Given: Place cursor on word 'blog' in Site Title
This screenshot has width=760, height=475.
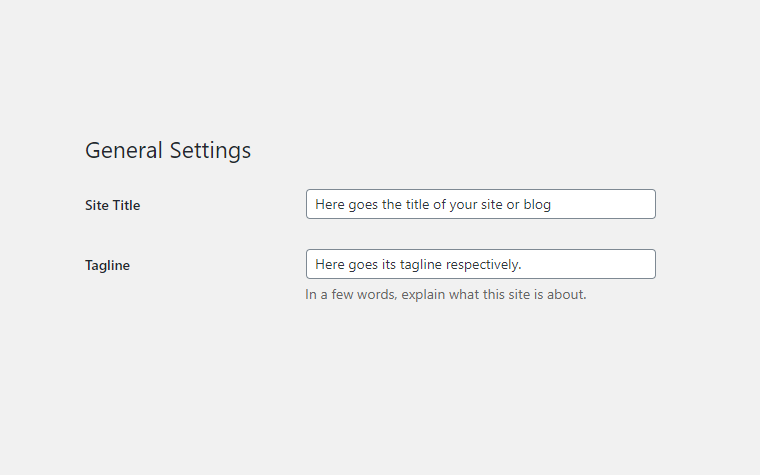Looking at the screenshot, I should pos(537,204).
